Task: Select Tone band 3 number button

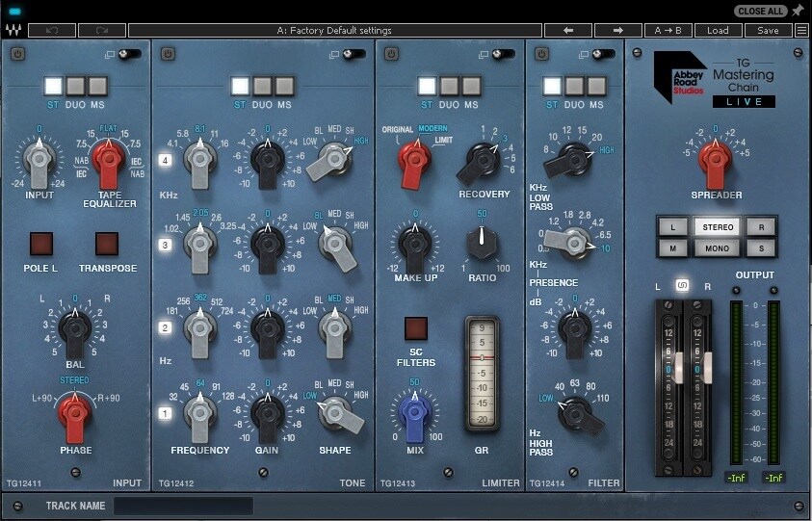Action: (x=166, y=245)
